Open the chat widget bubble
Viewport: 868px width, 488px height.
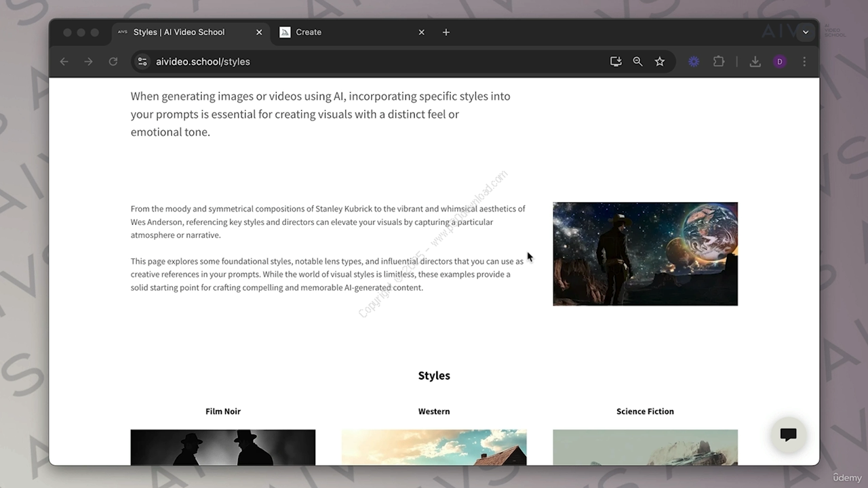point(788,434)
